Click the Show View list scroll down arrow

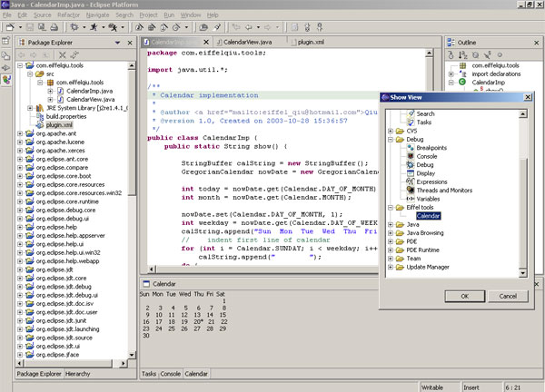coord(523,273)
